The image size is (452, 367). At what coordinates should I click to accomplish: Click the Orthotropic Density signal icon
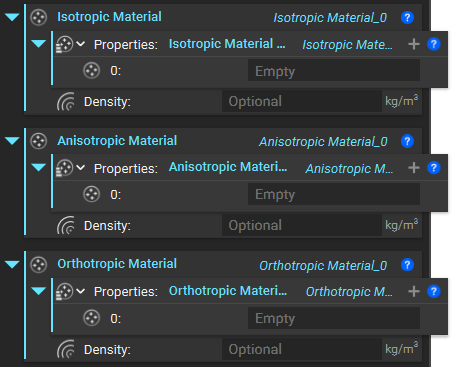coord(66,349)
